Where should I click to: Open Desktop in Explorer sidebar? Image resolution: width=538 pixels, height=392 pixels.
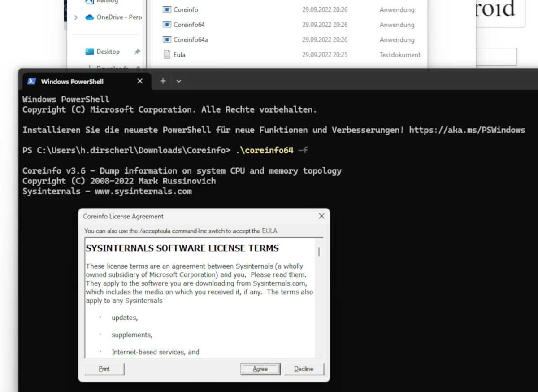pos(108,52)
